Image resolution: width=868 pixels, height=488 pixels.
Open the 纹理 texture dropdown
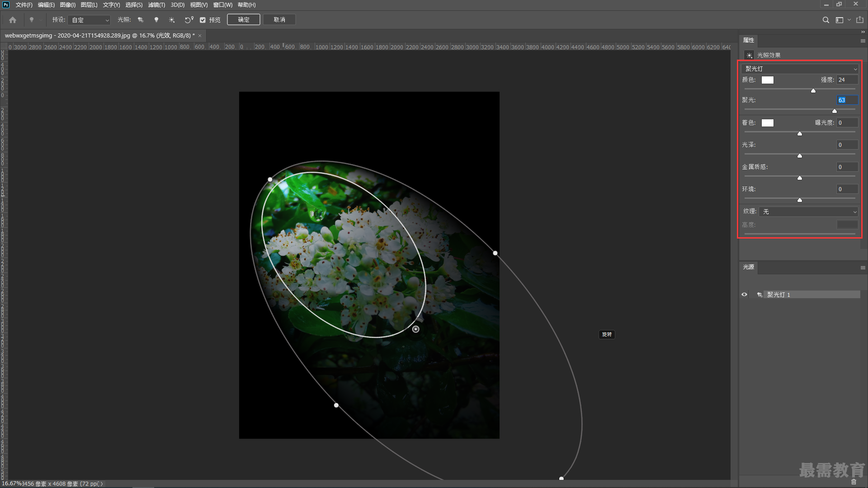[808, 211]
